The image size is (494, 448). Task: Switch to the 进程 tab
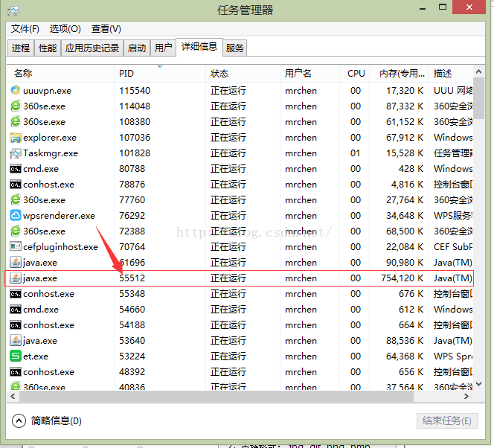21,48
